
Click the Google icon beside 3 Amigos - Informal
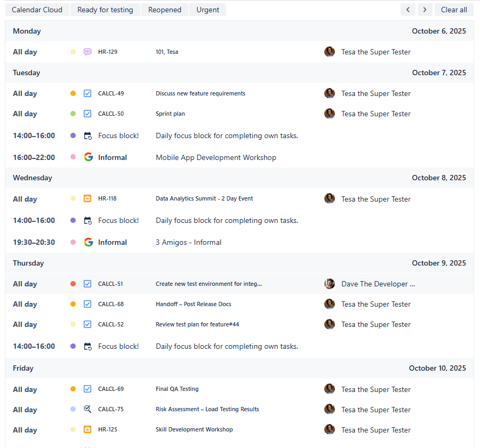pyautogui.click(x=89, y=242)
